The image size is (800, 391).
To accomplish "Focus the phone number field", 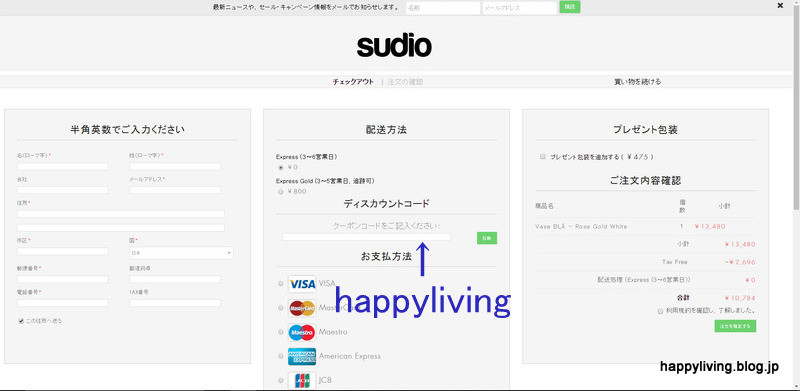I will 63,303.
